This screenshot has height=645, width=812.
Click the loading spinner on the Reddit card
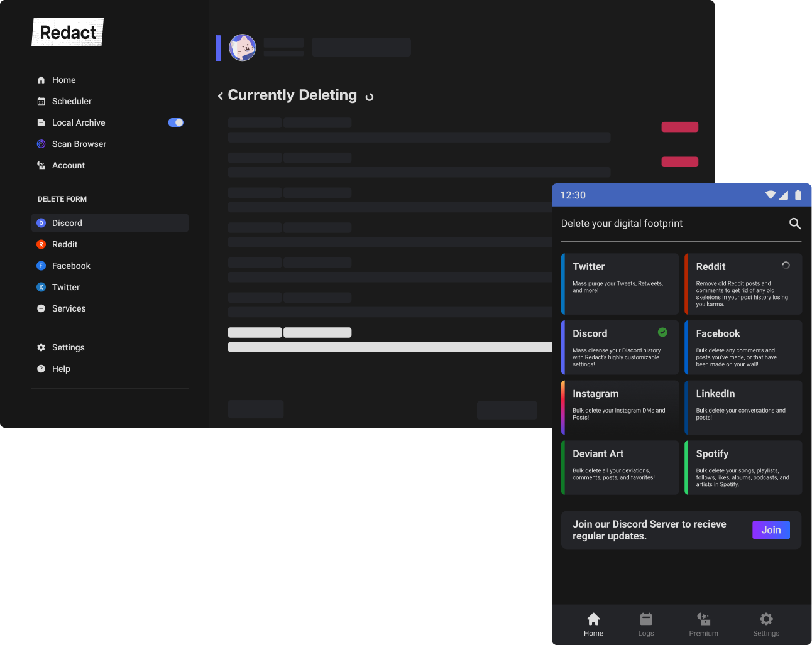point(786,265)
